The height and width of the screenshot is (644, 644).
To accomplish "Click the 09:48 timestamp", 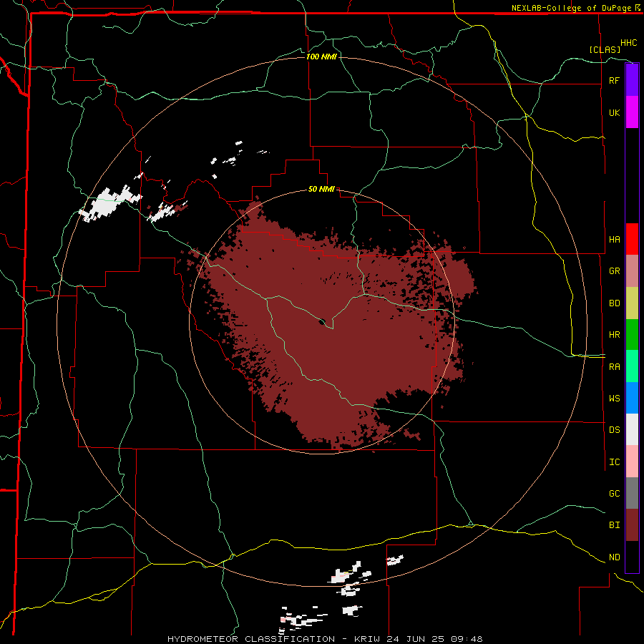I will 466,639.
